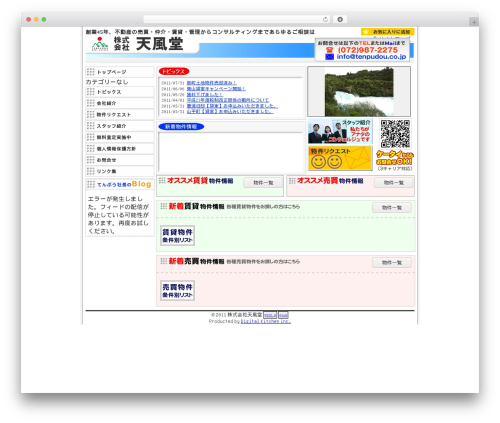Open the 無料査定実施中 menu item
This screenshot has width=500, height=423.
tap(120, 137)
